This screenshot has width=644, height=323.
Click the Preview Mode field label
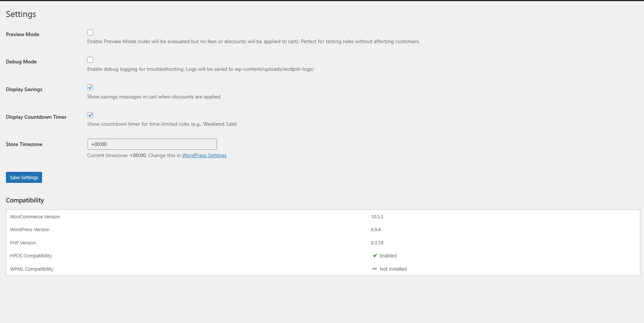point(23,34)
